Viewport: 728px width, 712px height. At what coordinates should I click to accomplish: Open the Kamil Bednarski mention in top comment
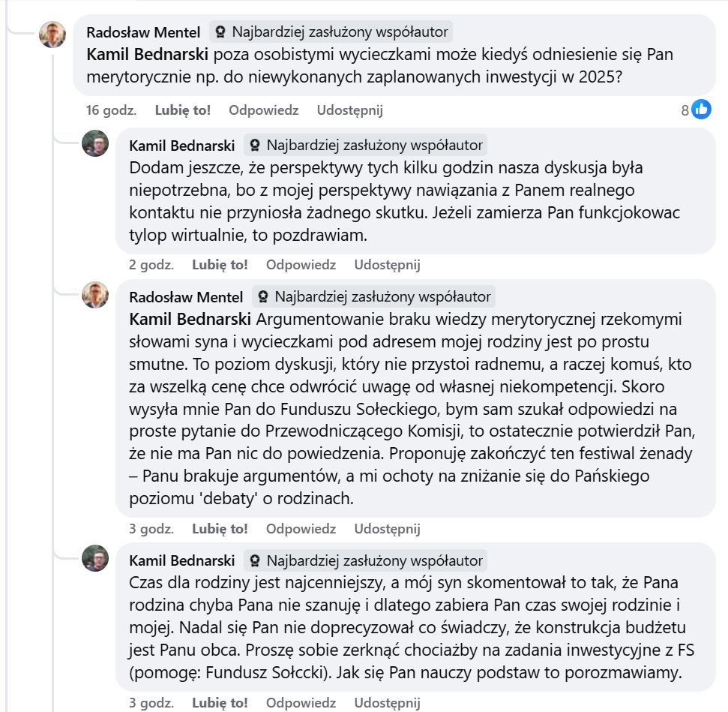[149, 54]
